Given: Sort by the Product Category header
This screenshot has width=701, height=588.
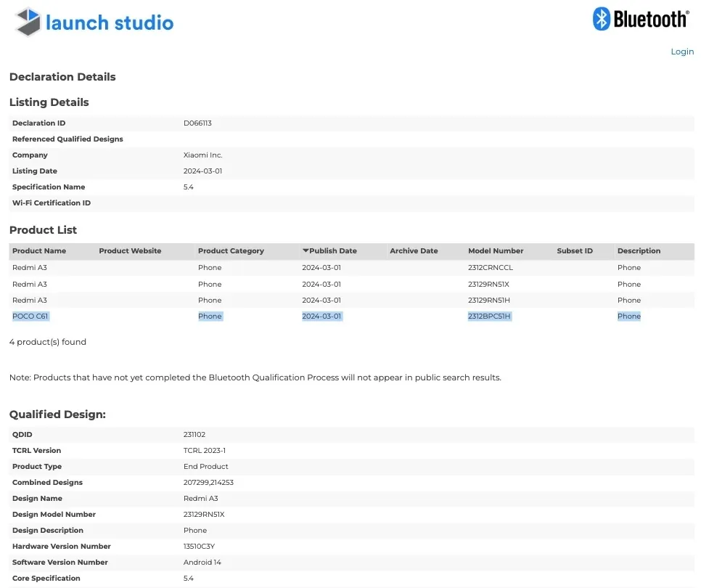Looking at the screenshot, I should (x=231, y=251).
